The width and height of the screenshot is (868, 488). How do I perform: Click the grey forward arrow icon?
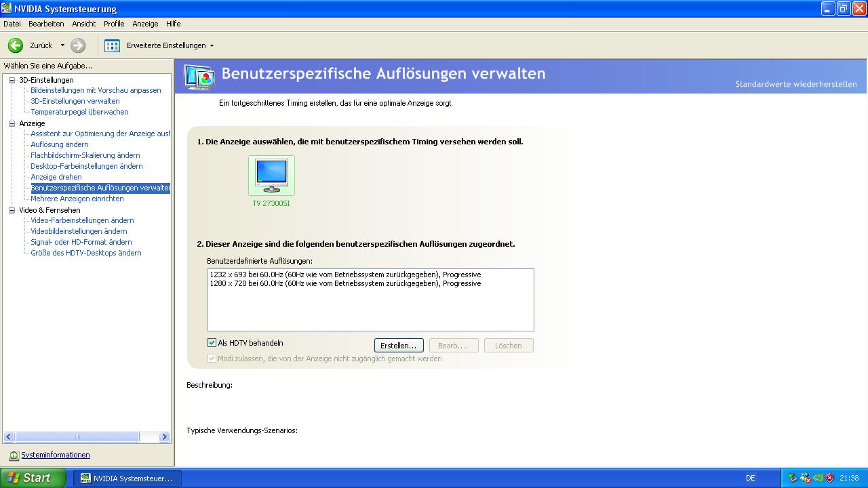point(78,45)
